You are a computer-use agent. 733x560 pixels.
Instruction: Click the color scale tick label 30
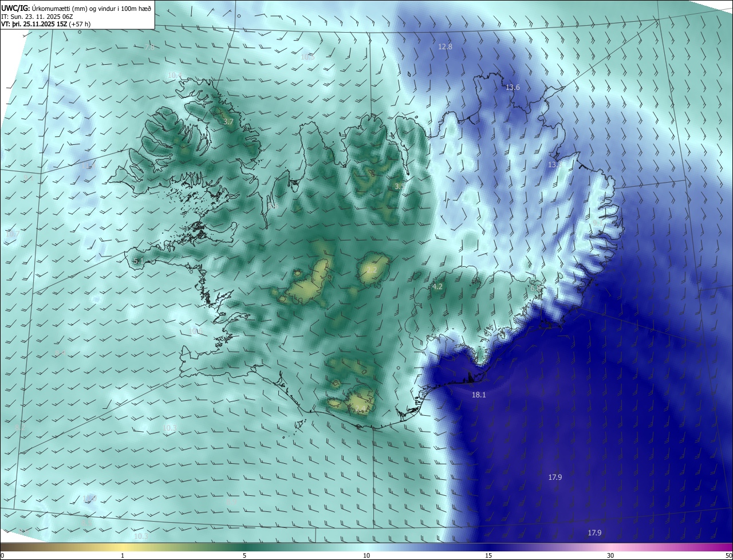(610, 555)
